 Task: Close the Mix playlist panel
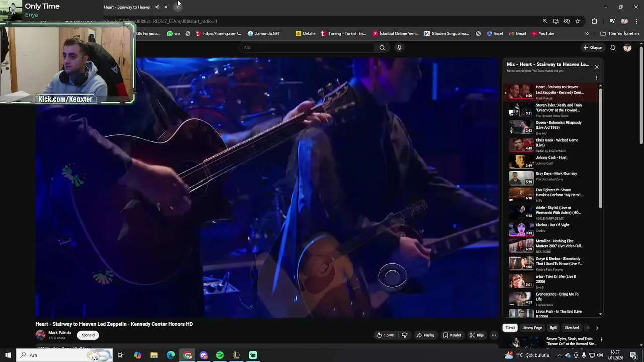(x=597, y=67)
